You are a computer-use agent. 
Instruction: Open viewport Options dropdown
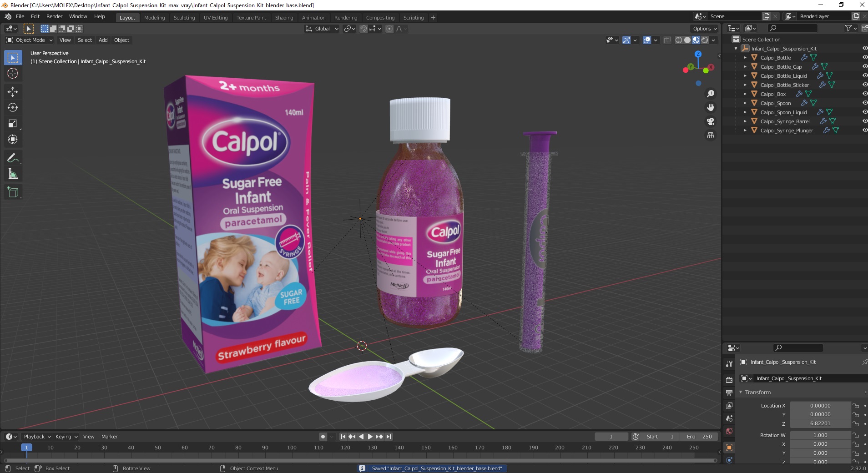pos(705,29)
